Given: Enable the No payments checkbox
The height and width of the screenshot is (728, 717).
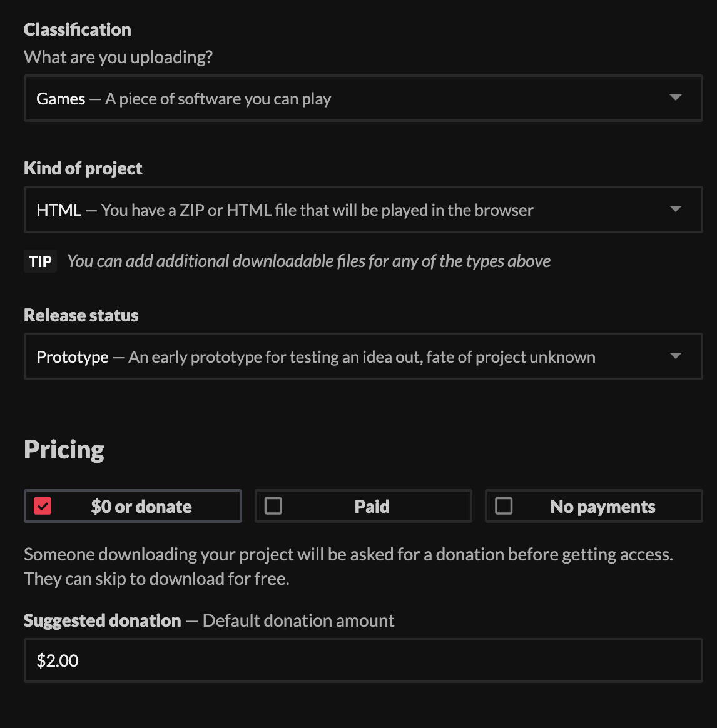Looking at the screenshot, I should click(x=504, y=506).
